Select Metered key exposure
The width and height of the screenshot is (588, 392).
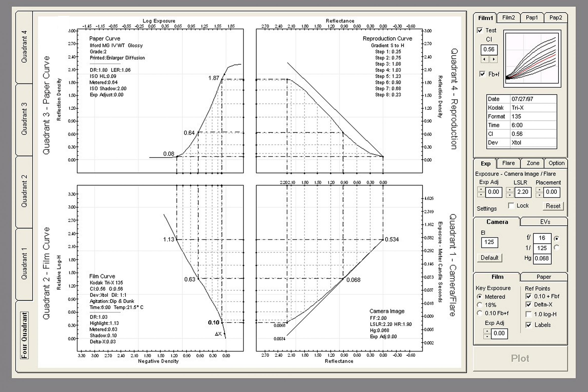tap(479, 297)
